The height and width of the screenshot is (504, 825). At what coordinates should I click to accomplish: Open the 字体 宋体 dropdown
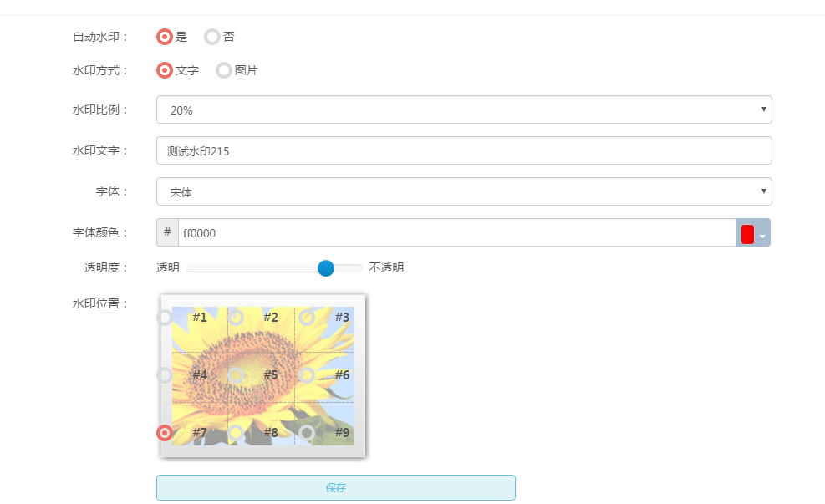pos(464,191)
